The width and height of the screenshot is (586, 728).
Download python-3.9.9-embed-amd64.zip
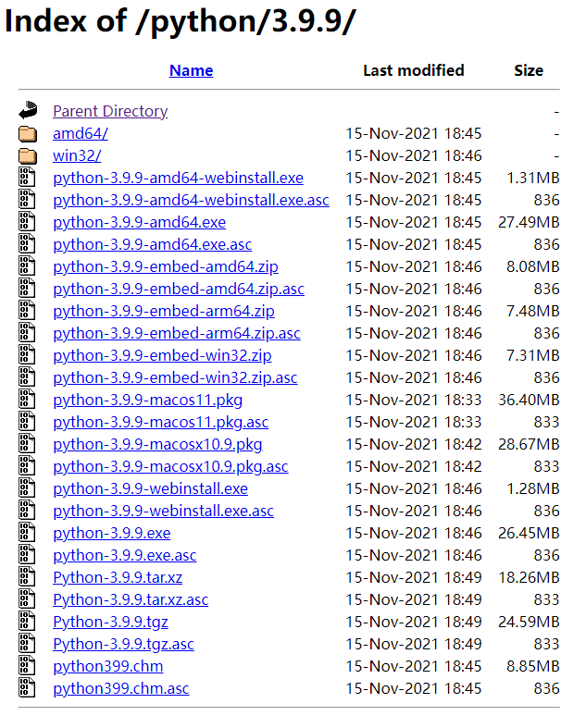click(166, 266)
